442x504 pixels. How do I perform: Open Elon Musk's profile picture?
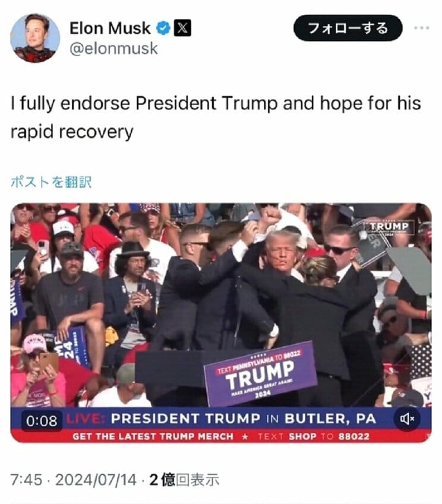(35, 38)
